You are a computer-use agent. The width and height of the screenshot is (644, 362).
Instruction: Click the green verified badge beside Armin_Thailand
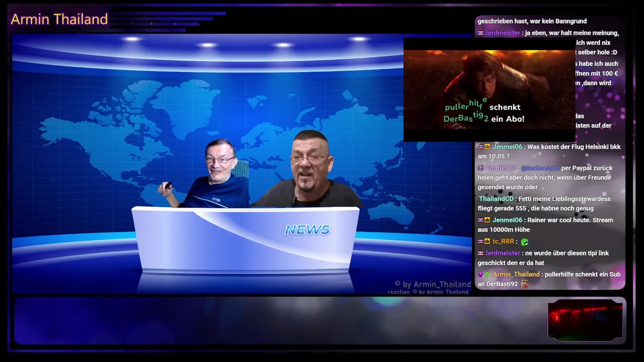(487, 275)
